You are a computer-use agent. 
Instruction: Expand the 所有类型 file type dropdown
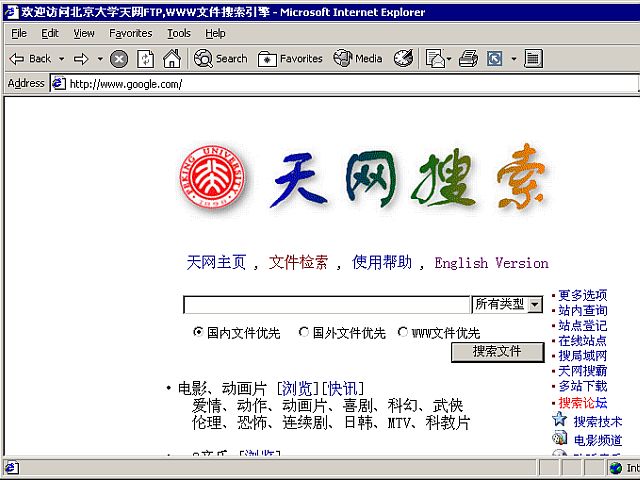[x=535, y=304]
